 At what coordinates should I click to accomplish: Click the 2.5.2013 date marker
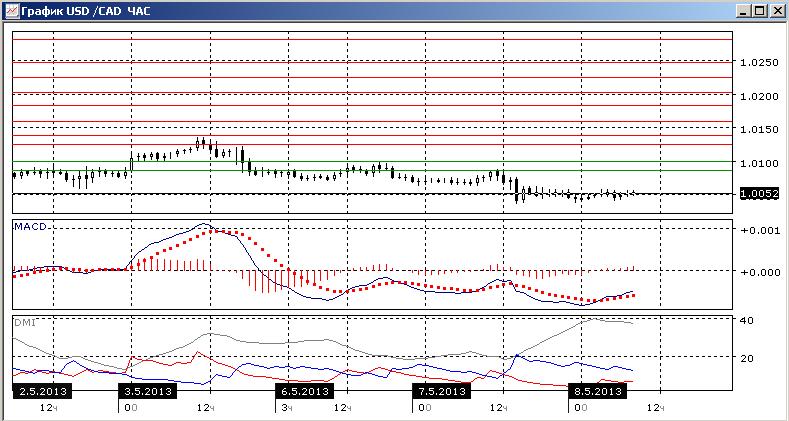(43, 391)
